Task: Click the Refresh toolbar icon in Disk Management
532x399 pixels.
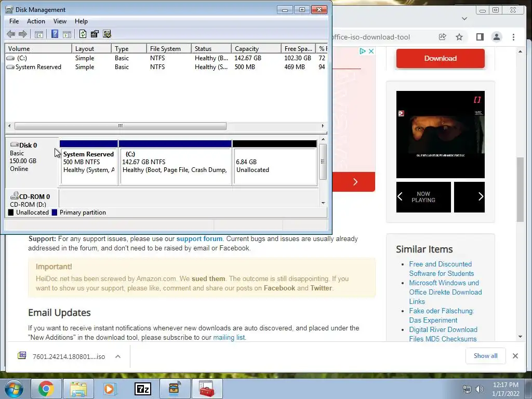Action: 83,34
